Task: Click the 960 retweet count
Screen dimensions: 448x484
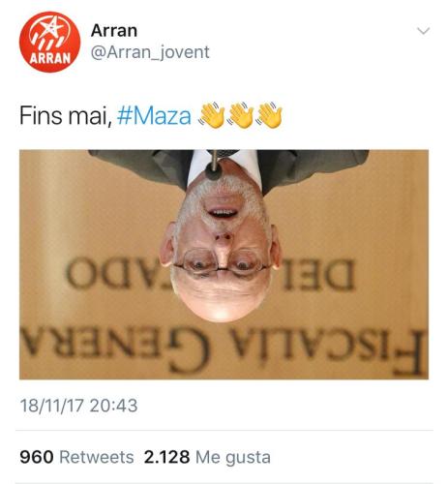Action: (37, 457)
